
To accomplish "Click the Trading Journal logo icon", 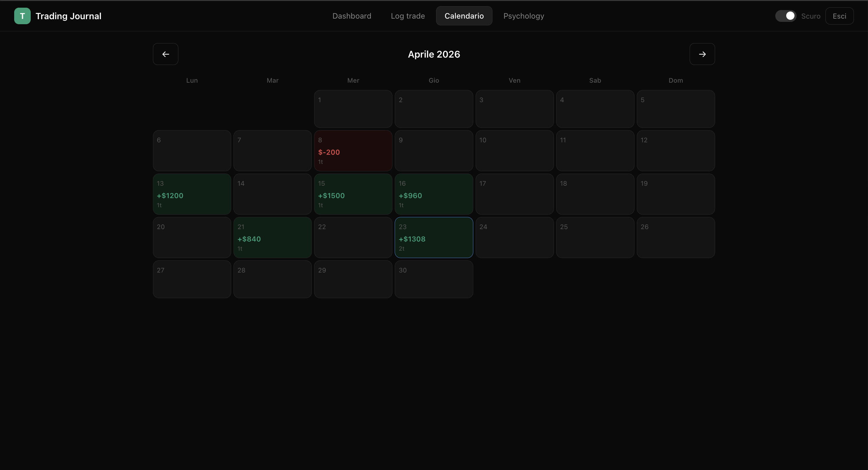I will 22,16.
